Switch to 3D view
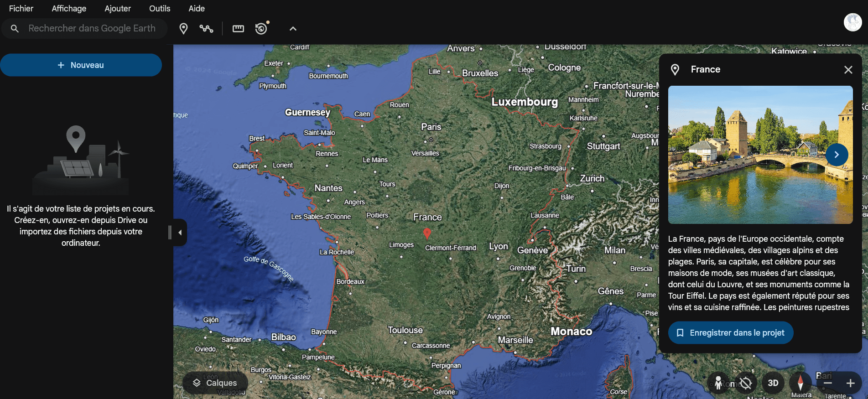The image size is (868, 399). pyautogui.click(x=773, y=383)
